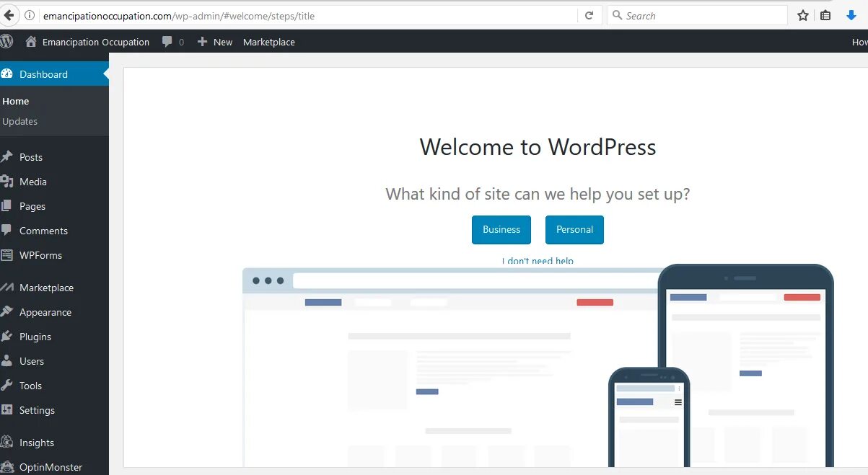Open the bookmarks list icon
Viewport: 868px width, 475px height.
pos(825,15)
